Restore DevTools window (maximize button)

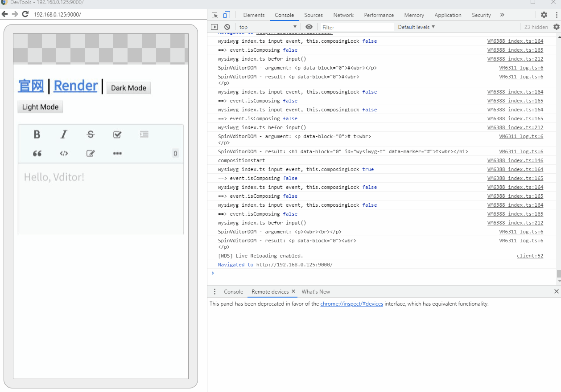click(532, 2)
